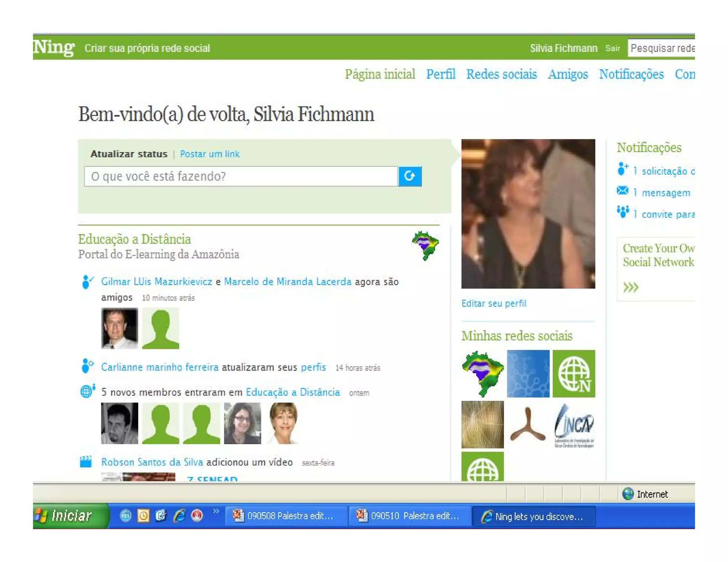Switch to Redes sociais tab
This screenshot has width=728, height=562.
pos(501,74)
